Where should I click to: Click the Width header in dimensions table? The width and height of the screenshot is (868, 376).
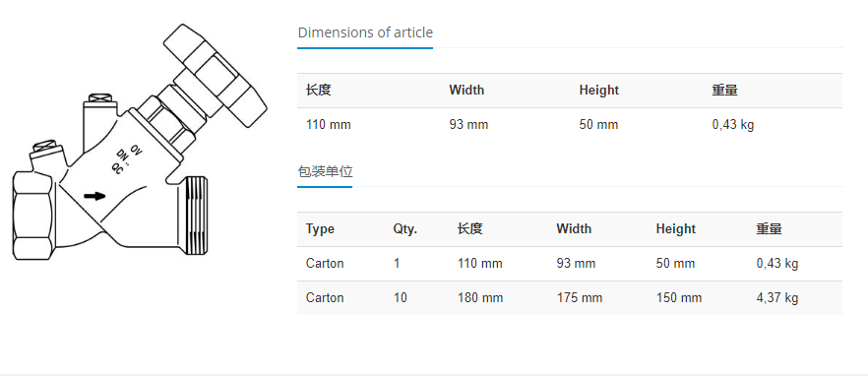(466, 91)
